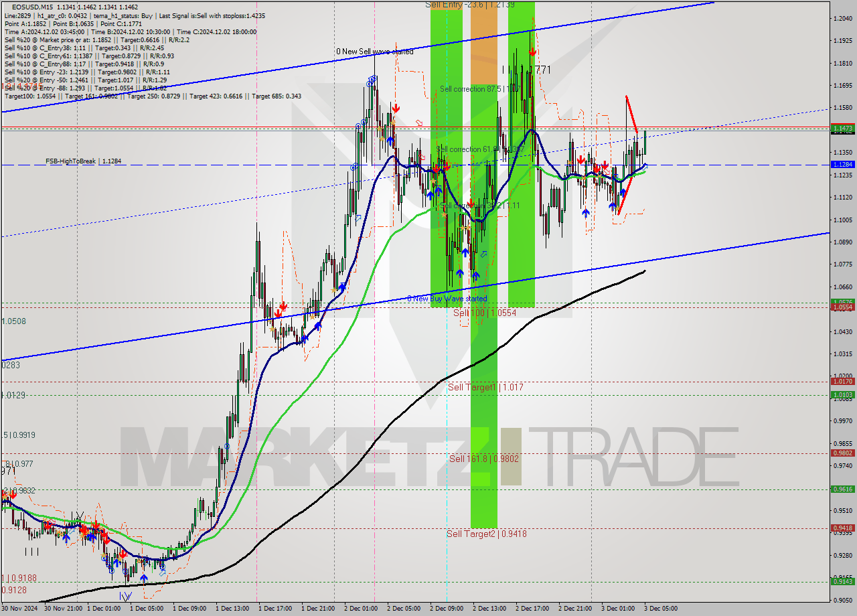Image resolution: width=857 pixels, height=616 pixels.
Task: Click the '1 Dec 09:00' time label
Action: point(189,609)
